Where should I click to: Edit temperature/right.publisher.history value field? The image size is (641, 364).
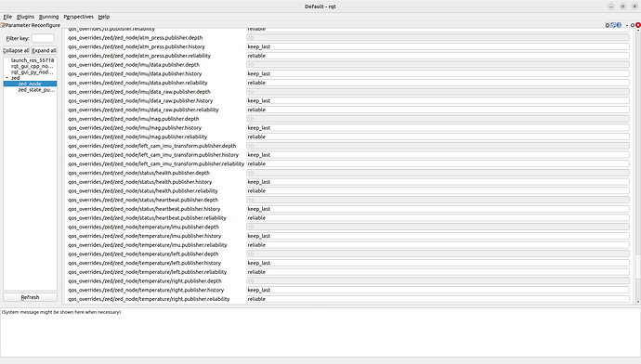point(438,290)
